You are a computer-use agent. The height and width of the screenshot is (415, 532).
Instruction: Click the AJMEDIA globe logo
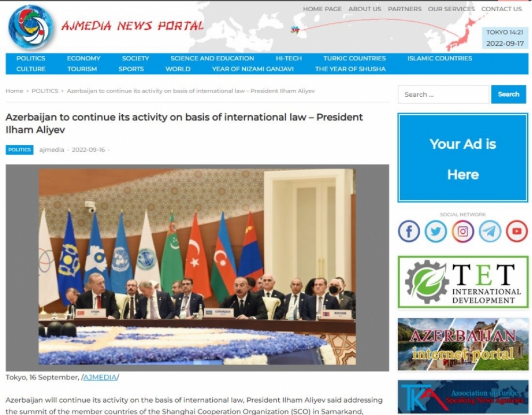[x=31, y=27]
